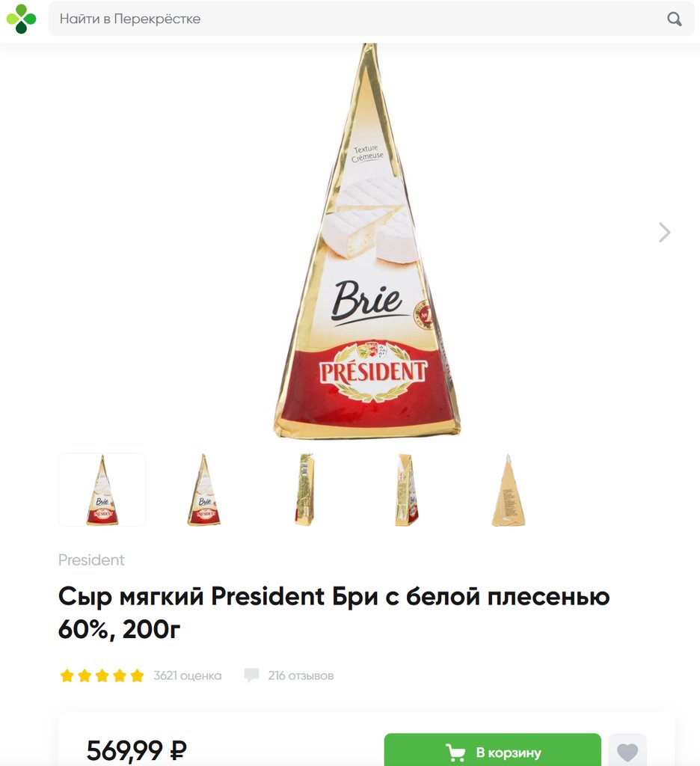Open the President brand link

click(x=91, y=560)
